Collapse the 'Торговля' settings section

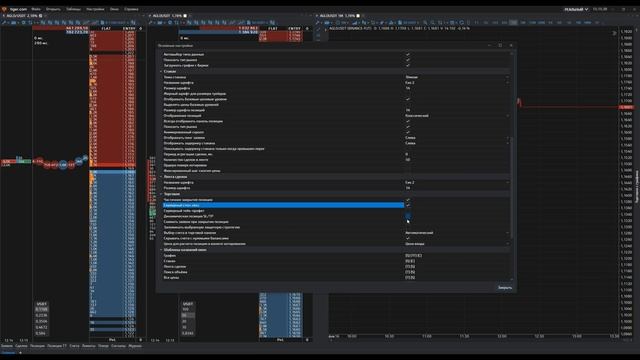(161, 194)
